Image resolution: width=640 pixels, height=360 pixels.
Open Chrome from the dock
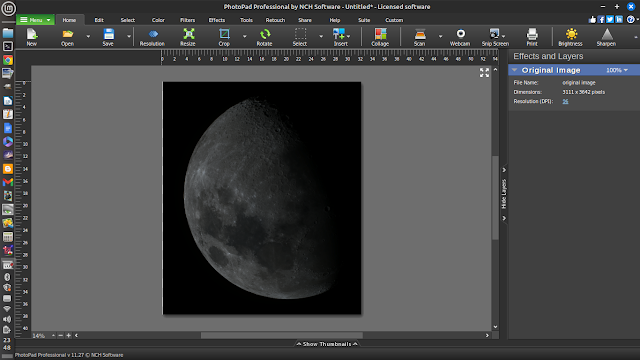[x=8, y=60]
